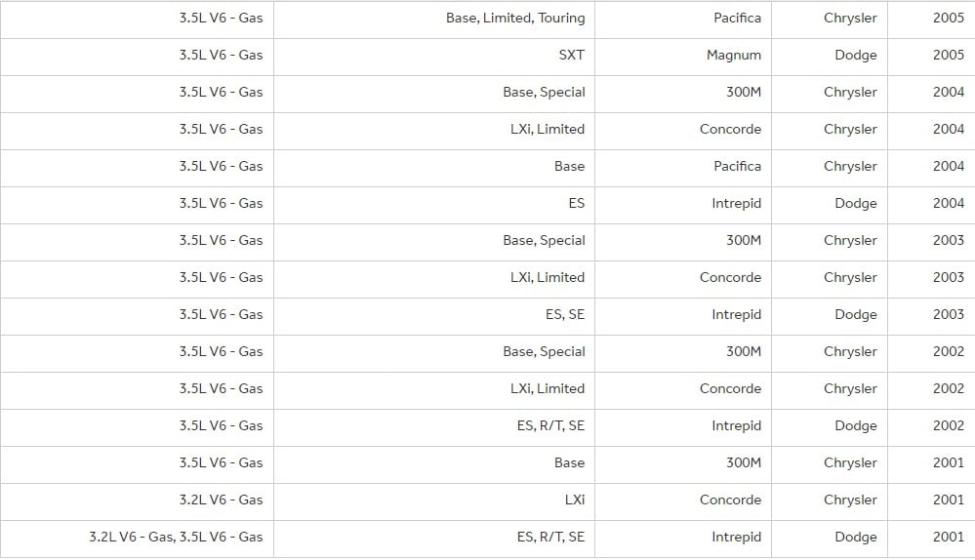Click the 2005 Pacifica engine cell
The image size is (975, 560).
(137, 20)
